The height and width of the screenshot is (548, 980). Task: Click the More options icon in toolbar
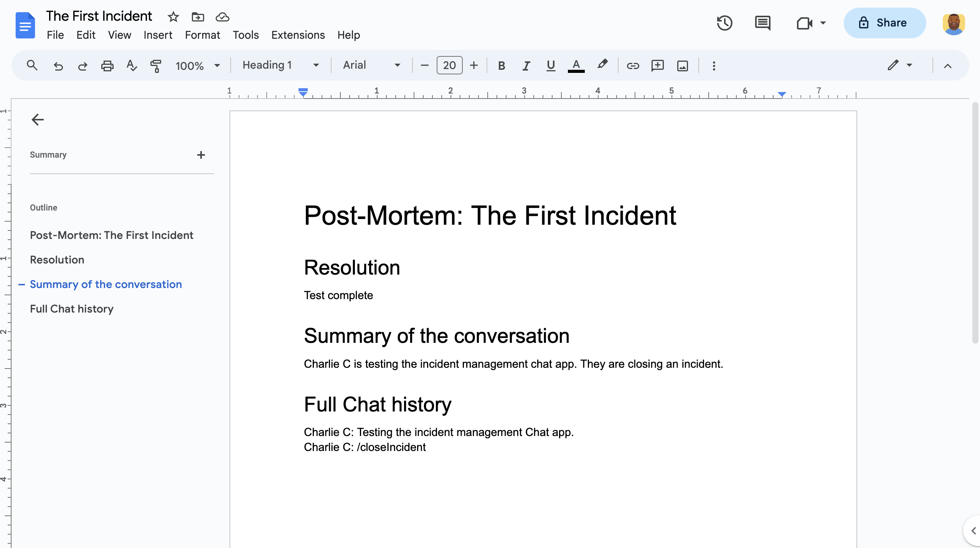713,65
